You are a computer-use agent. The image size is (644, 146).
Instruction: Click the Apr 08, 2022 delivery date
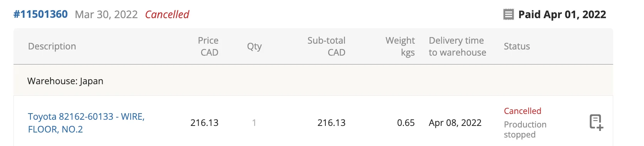click(x=455, y=123)
